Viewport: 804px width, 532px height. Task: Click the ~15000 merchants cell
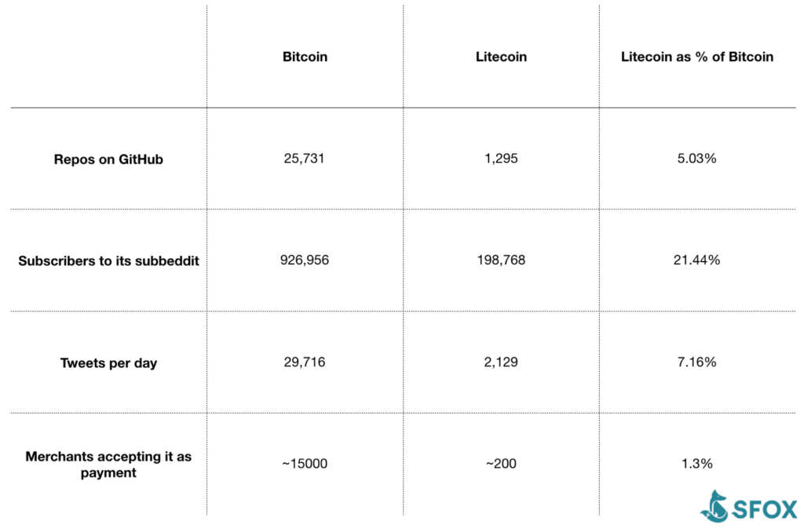pyautogui.click(x=305, y=463)
